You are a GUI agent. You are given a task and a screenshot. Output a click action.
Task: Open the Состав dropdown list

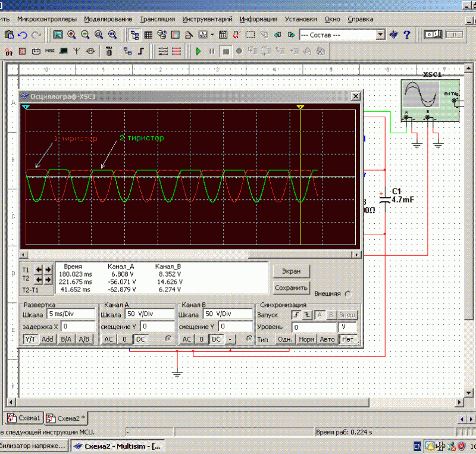point(381,35)
